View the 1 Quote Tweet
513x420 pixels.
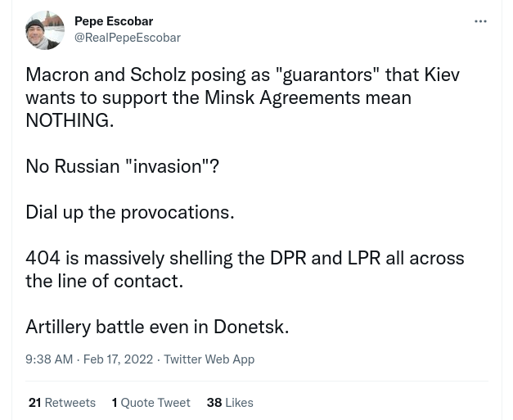(151, 402)
